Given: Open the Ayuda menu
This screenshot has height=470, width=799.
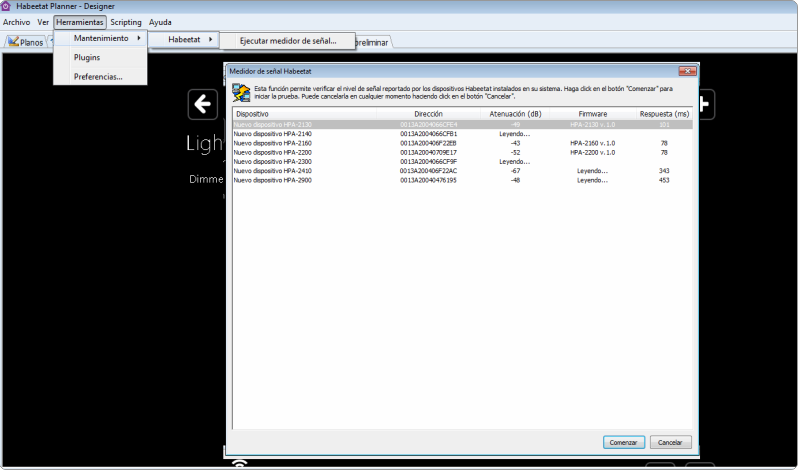Looking at the screenshot, I should tap(160, 22).
